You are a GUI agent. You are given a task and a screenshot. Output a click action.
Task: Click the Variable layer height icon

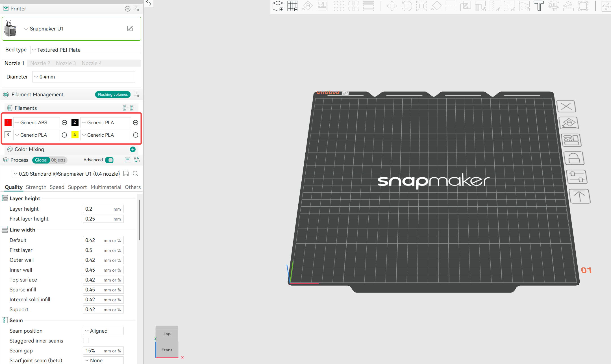pyautogui.click(x=368, y=6)
